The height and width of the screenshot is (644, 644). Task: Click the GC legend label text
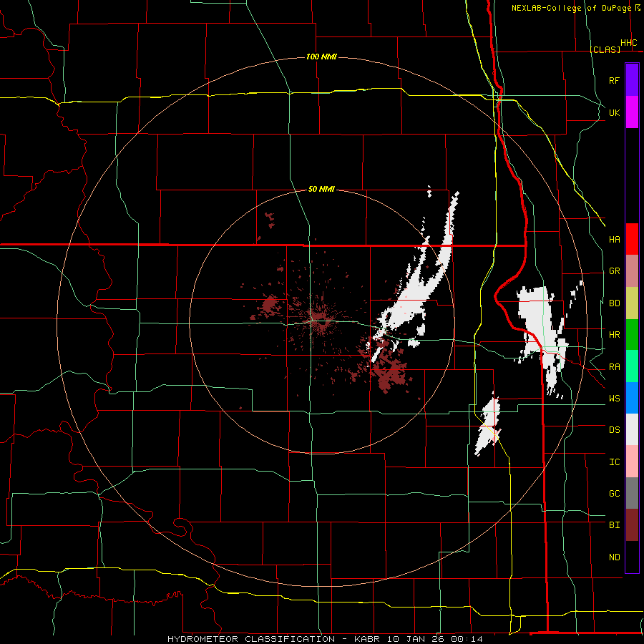pos(614,493)
